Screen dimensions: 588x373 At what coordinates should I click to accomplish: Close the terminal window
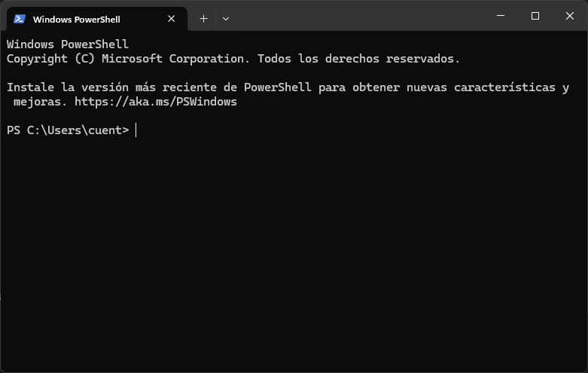[x=570, y=16]
